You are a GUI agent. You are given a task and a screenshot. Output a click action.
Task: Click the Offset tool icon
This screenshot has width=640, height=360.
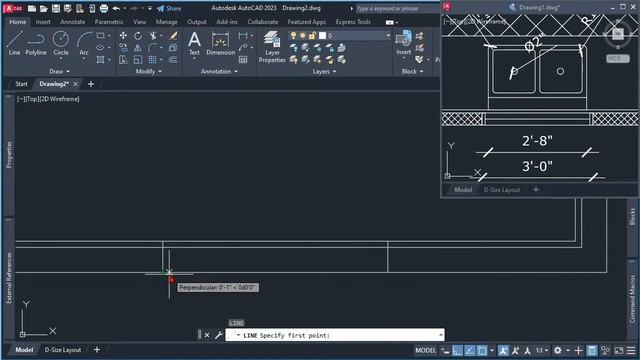tap(173, 60)
